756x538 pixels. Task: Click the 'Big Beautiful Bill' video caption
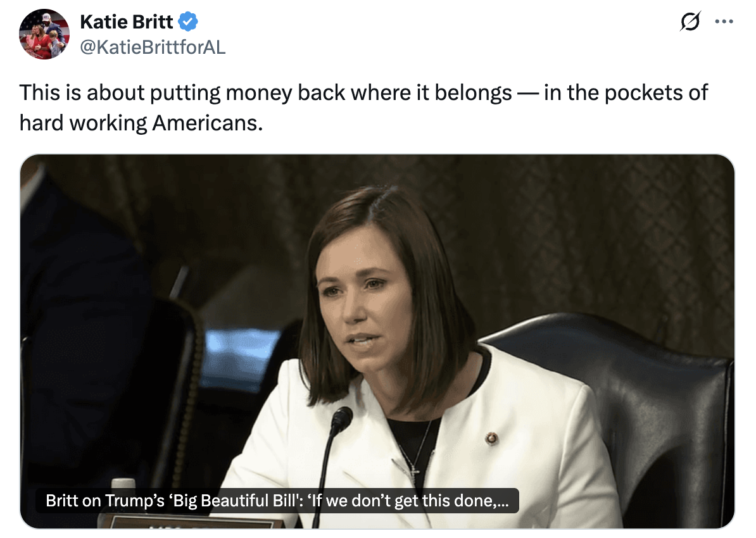click(277, 501)
